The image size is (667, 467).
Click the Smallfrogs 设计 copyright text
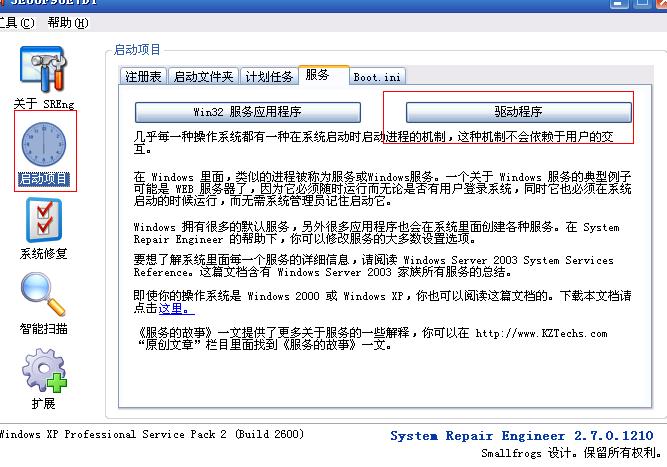pyautogui.click(x=571, y=453)
